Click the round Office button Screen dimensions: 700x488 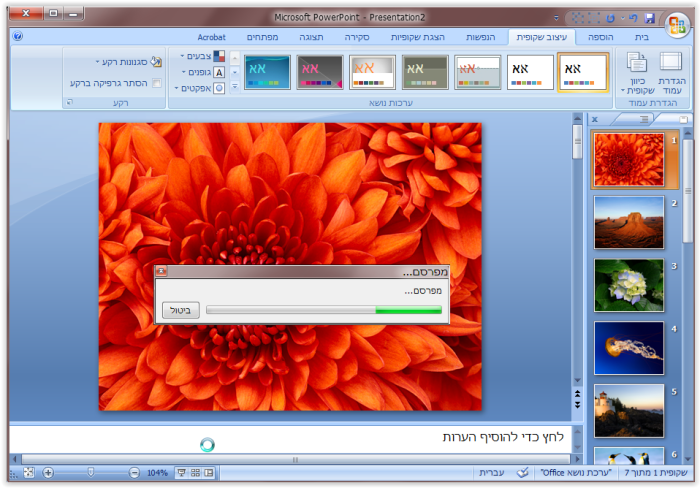[x=677, y=24]
